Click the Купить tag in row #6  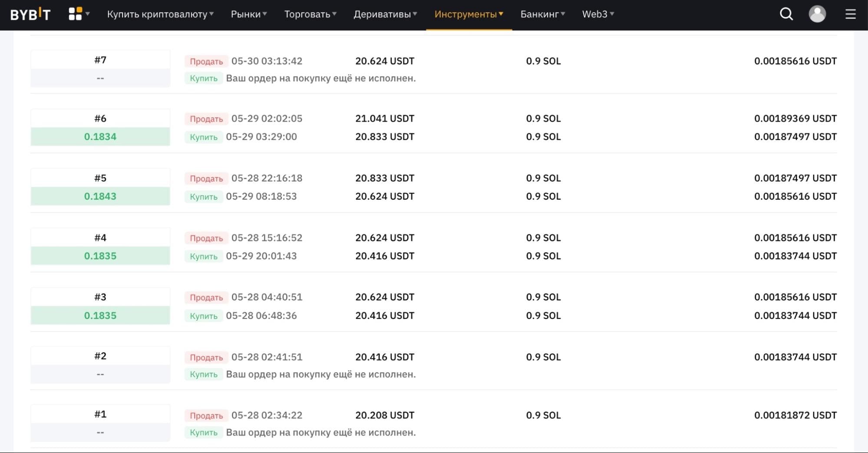204,137
